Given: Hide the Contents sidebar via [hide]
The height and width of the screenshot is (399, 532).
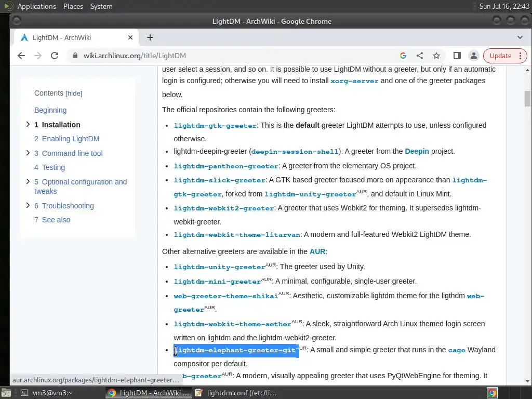Looking at the screenshot, I should [74, 94].
